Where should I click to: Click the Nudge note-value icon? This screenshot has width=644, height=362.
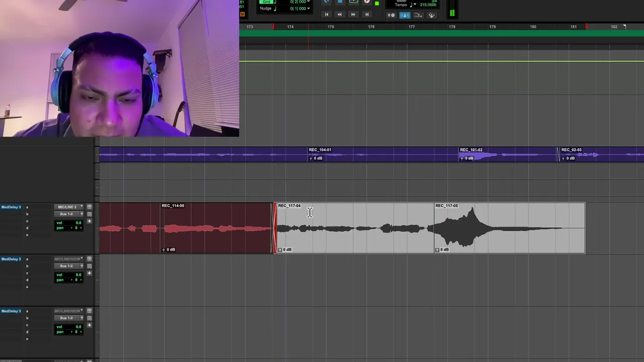click(275, 9)
